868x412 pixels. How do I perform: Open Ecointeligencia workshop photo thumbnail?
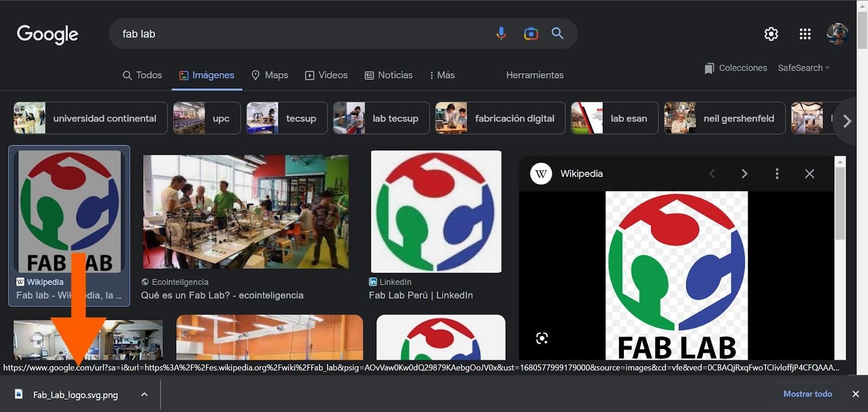tap(246, 212)
